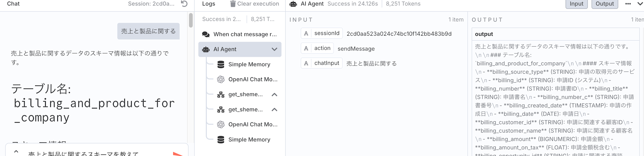Select the first Simple Memory database node
Viewport: 644px width, 156px height.
point(244,64)
